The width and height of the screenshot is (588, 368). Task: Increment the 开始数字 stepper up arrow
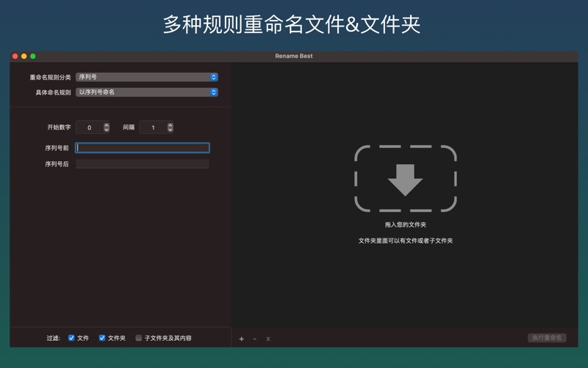point(107,124)
